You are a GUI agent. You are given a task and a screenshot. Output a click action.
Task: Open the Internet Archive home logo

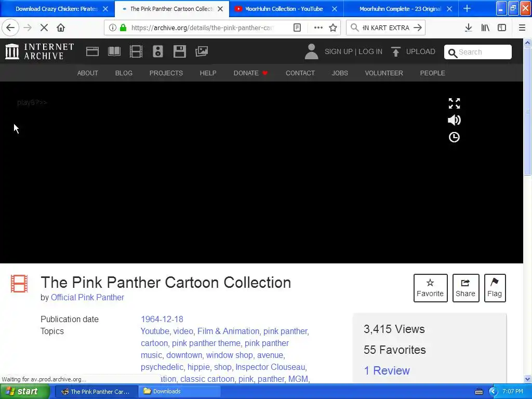click(39, 51)
